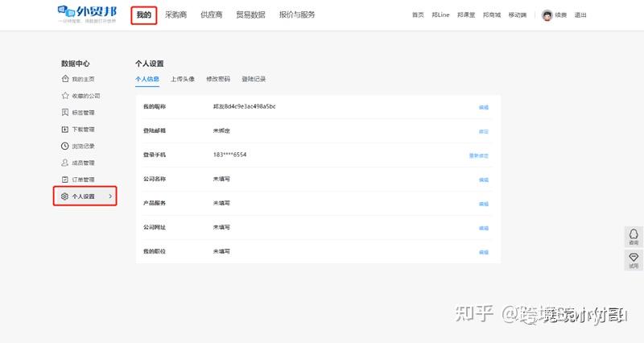
Task: Edit the 公司名称 row
Action: click(x=484, y=180)
